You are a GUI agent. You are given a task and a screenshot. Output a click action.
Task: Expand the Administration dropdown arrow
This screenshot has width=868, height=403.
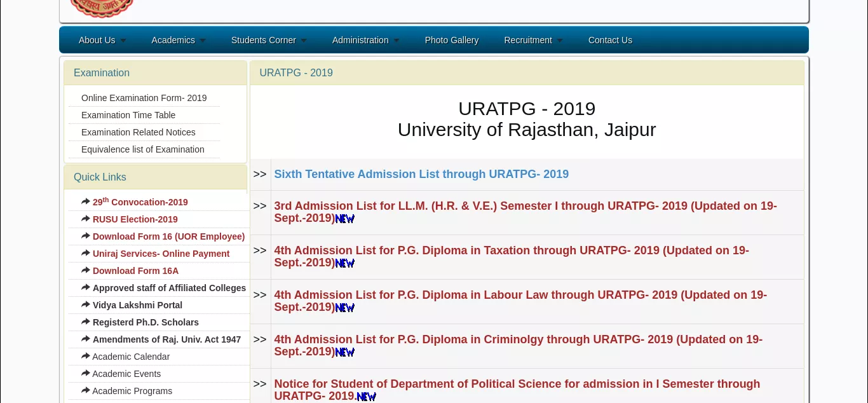coord(397,41)
